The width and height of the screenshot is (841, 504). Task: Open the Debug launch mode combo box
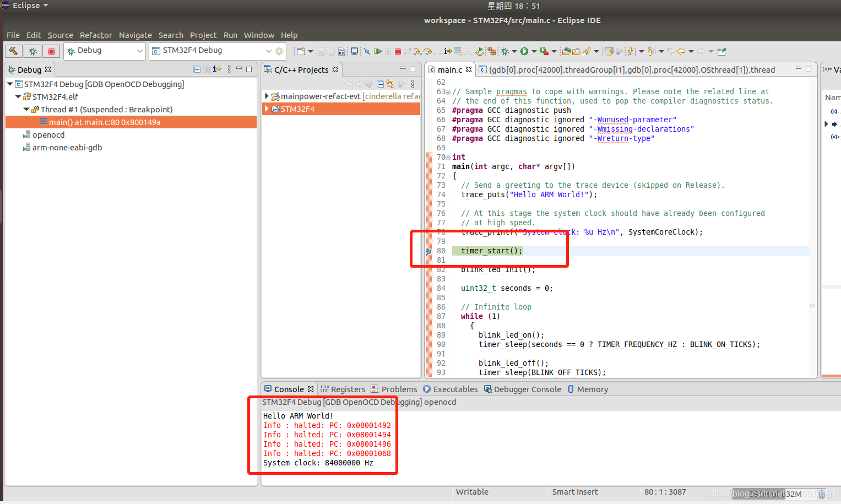(105, 51)
